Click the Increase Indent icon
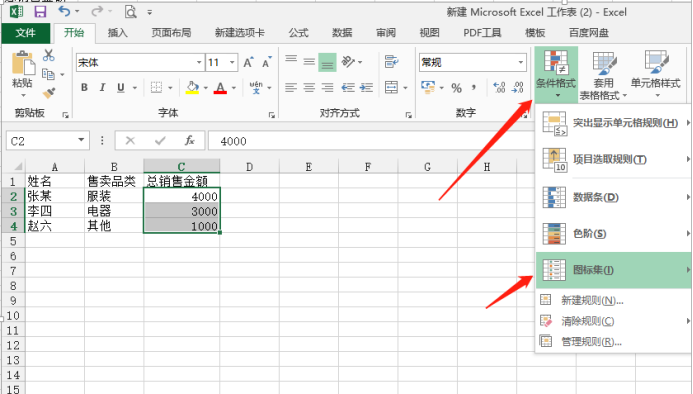Viewport: 693px width, 394px height. (x=366, y=88)
